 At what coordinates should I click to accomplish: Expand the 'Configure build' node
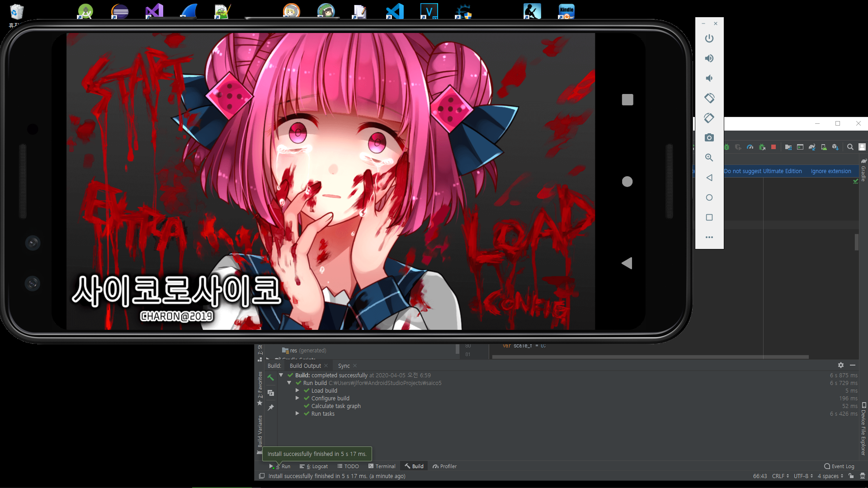coord(297,398)
